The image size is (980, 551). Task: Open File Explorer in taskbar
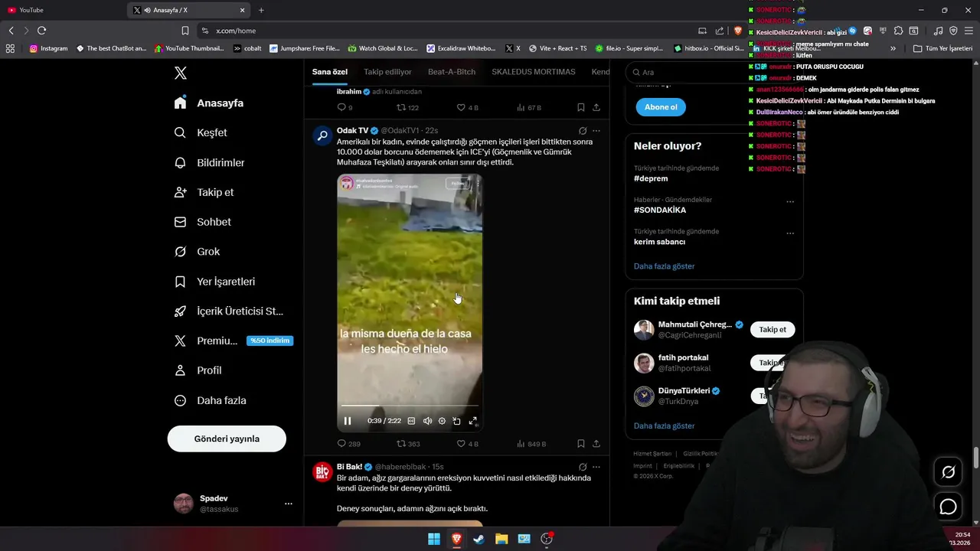tap(501, 539)
